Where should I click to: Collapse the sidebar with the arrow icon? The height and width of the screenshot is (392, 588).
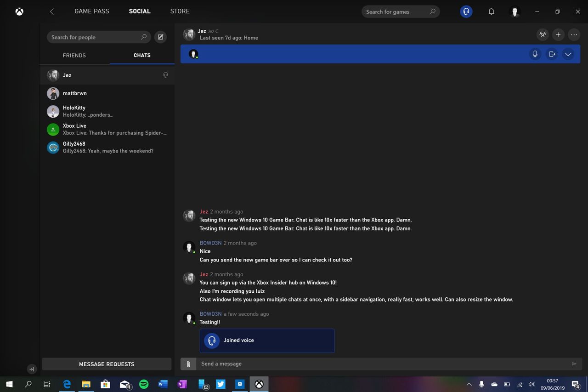pyautogui.click(x=31, y=369)
